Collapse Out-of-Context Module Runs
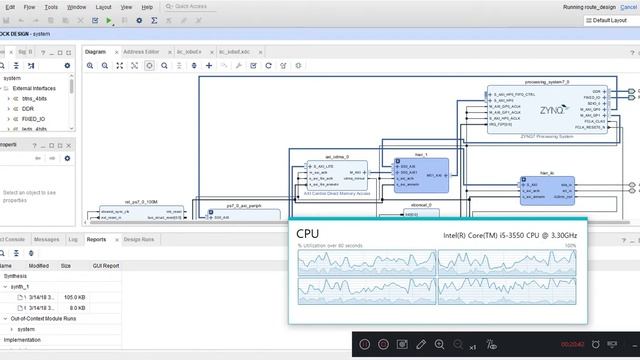640x360 pixels. (5, 318)
